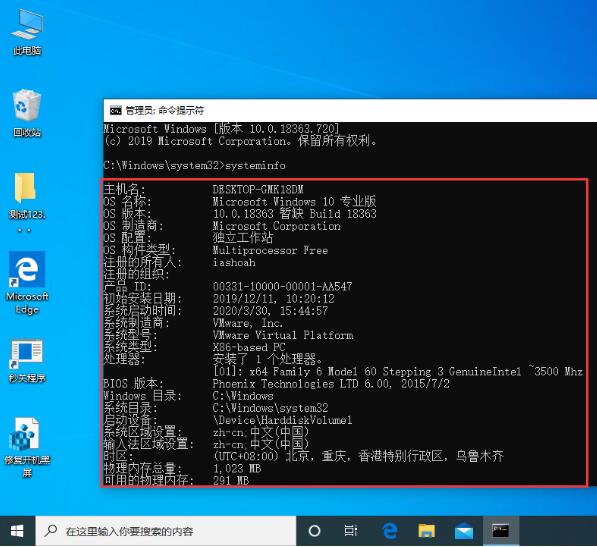Click the search magnifier icon in taskbar
Viewport: 597px width, 547px height.
click(51, 530)
